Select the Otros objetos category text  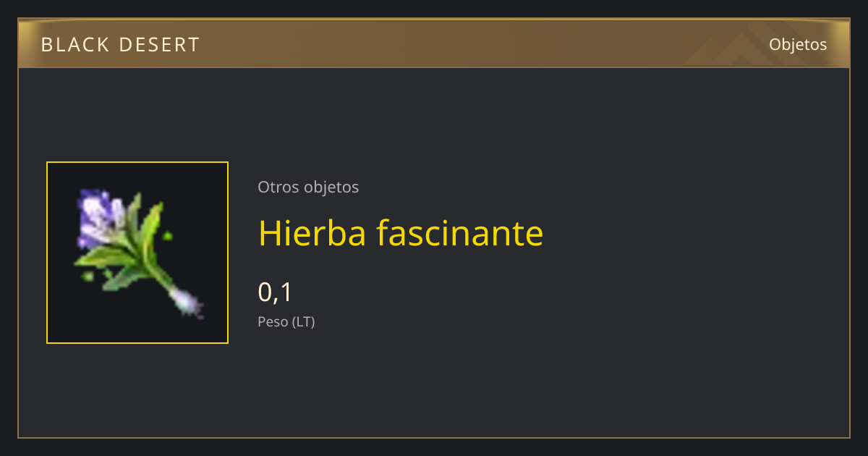click(x=308, y=187)
